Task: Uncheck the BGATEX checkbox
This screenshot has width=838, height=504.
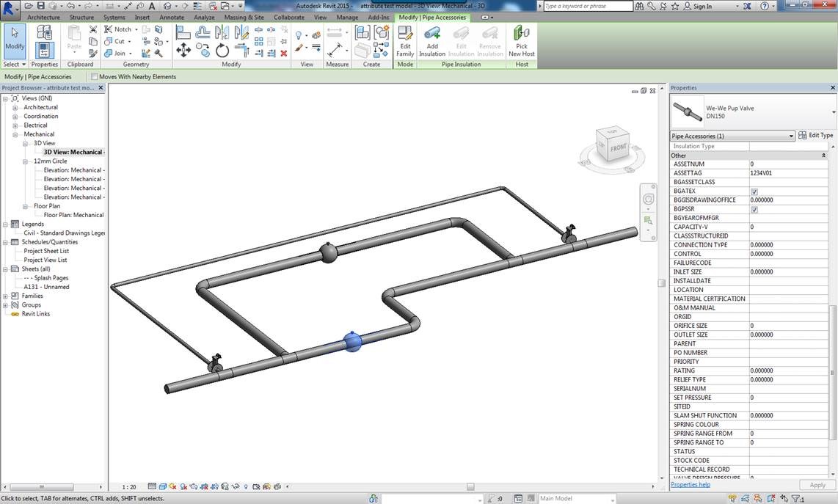Action: (x=754, y=191)
